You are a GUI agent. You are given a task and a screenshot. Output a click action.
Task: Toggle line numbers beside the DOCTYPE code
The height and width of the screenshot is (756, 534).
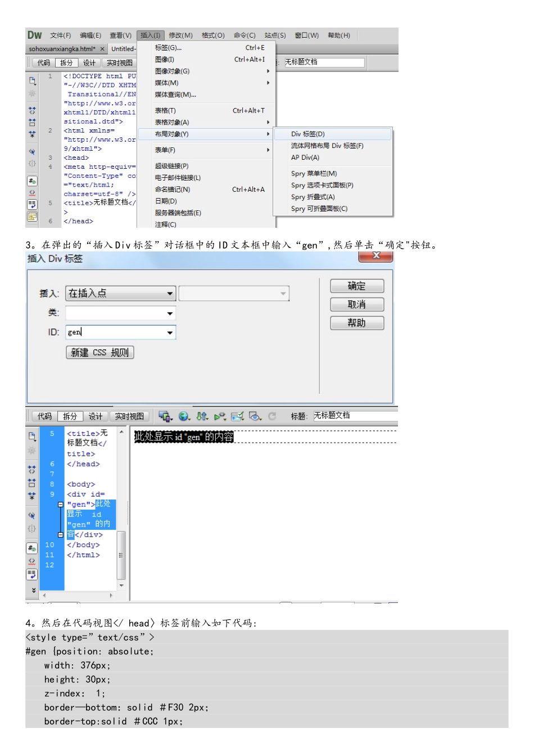tap(32, 181)
